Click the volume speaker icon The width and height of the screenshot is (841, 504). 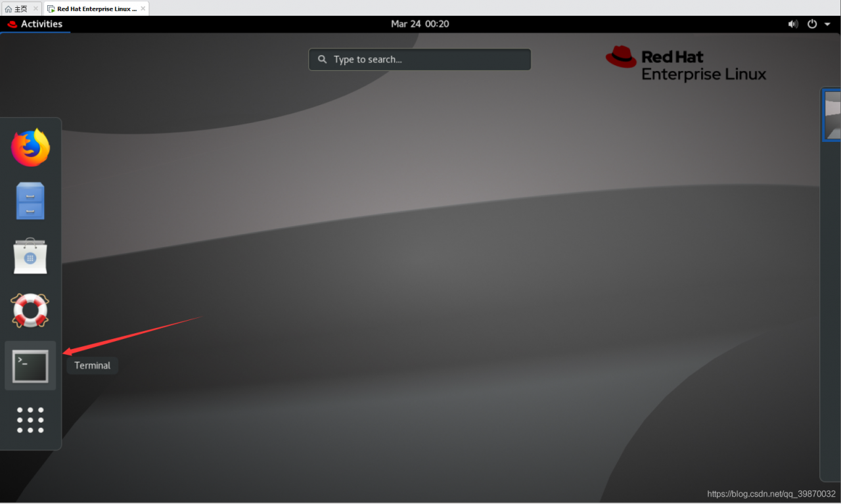(793, 24)
